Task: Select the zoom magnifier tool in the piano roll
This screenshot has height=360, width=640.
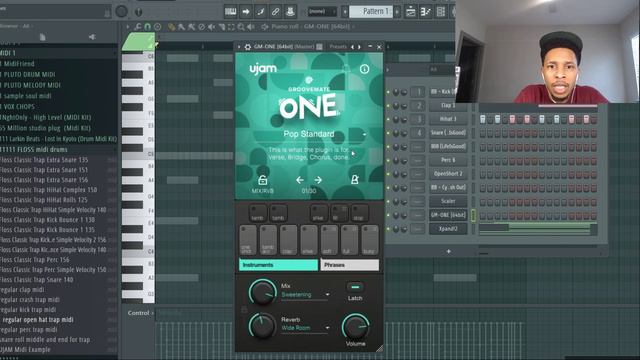Action: [241, 27]
